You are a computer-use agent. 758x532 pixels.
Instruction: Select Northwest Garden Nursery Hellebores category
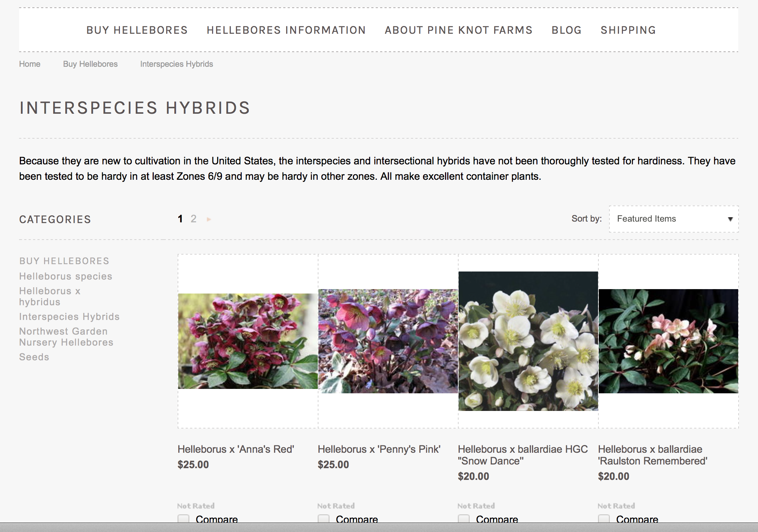[66, 337]
